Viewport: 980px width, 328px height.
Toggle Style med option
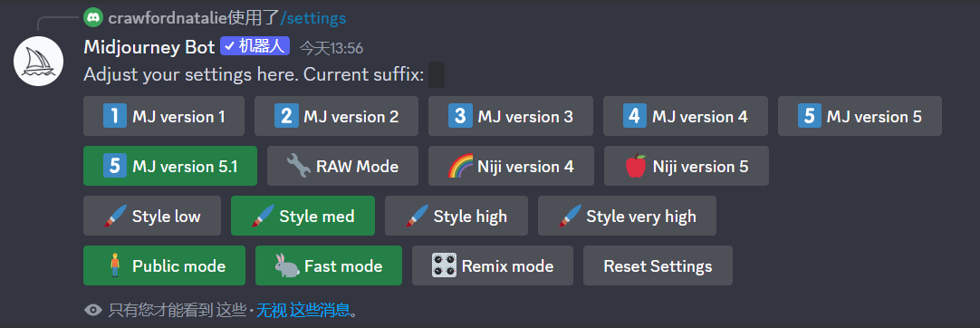point(303,217)
